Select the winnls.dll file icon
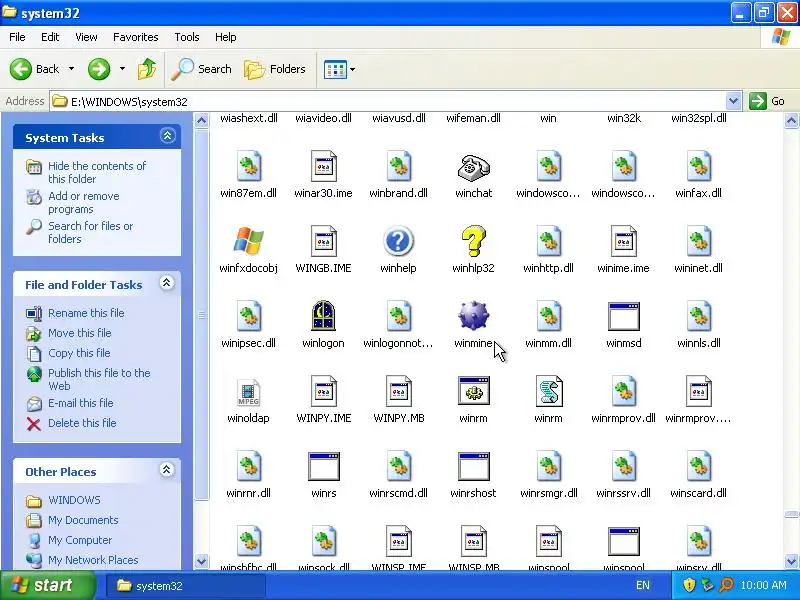The image size is (800, 600). point(698,316)
